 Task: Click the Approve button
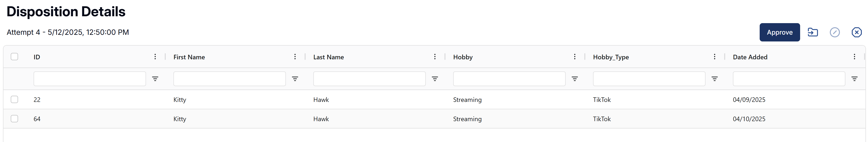tap(780, 32)
